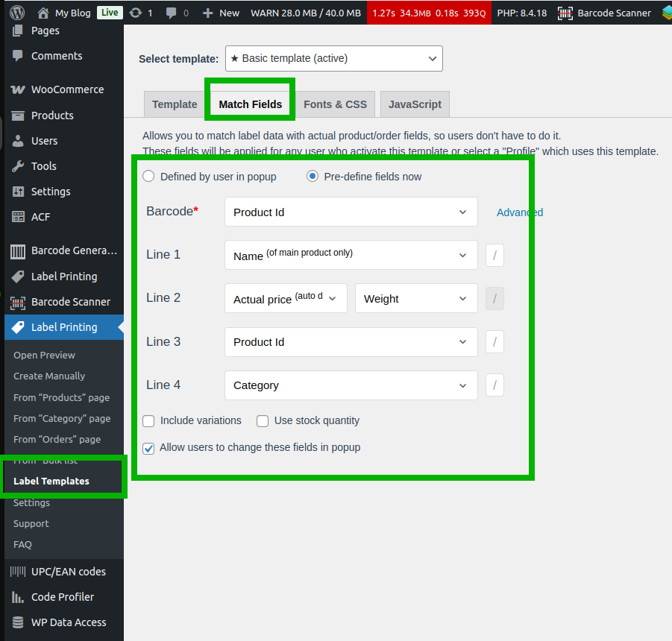Open the updates icon in admin bar

[135, 13]
